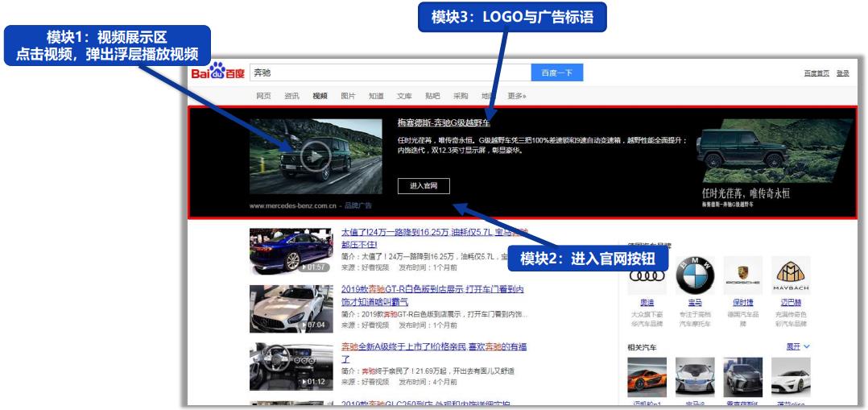Click the search box containing 奔驰
The height and width of the screenshot is (410, 868).
[x=391, y=72]
